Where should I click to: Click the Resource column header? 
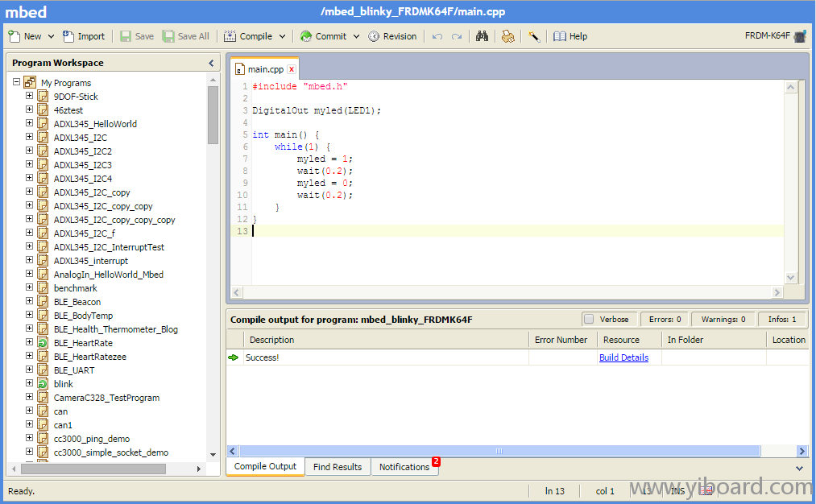630,340
